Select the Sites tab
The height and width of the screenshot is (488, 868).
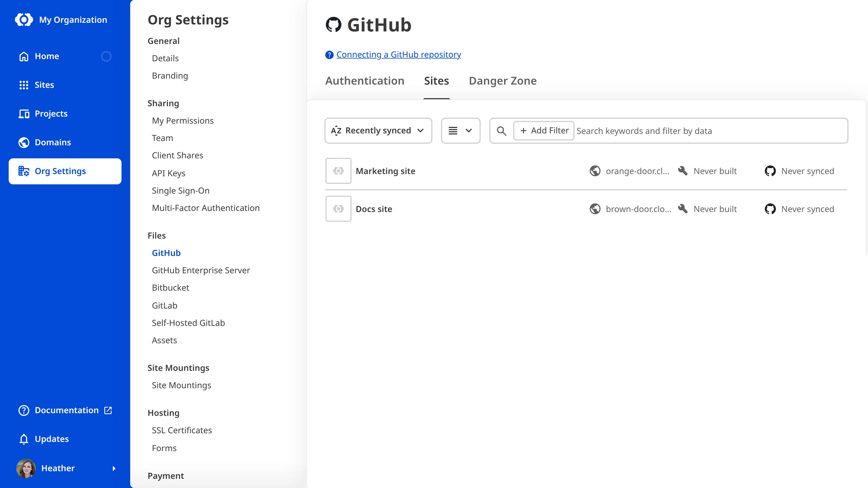pyautogui.click(x=436, y=81)
